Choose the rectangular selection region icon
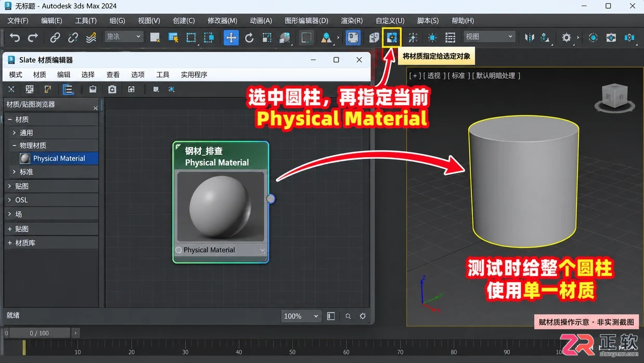Image resolution: width=644 pixels, height=363 pixels. coord(191,37)
